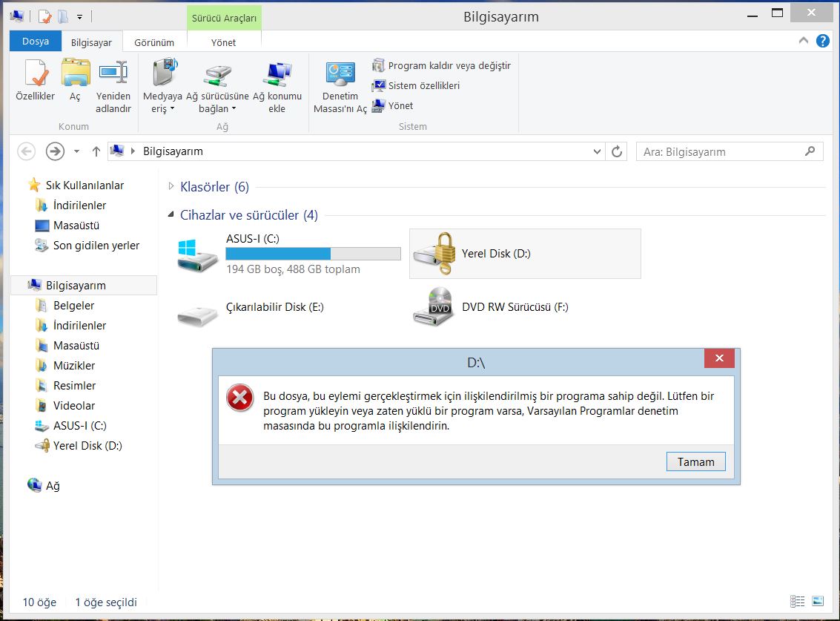Select Yerel Disk (D:) in navigation pane
840x621 pixels.
pyautogui.click(x=79, y=446)
